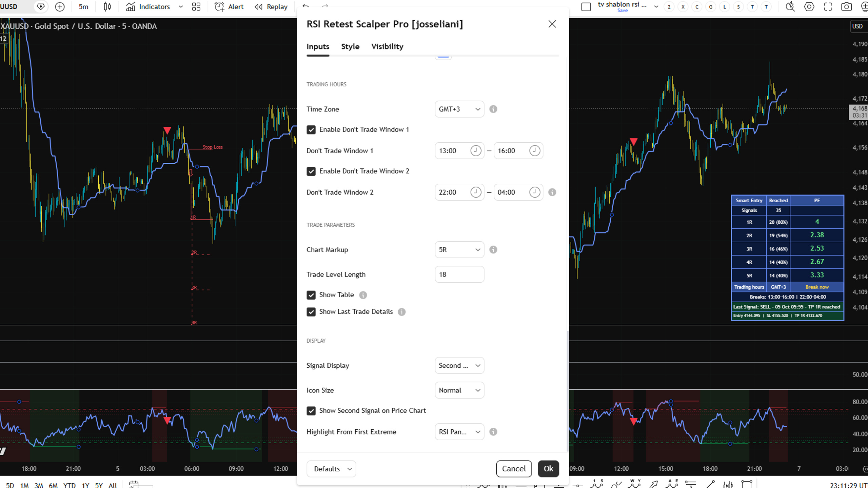Open Time Zone GMT+3 dropdown
The image size is (868, 488).
pos(459,109)
